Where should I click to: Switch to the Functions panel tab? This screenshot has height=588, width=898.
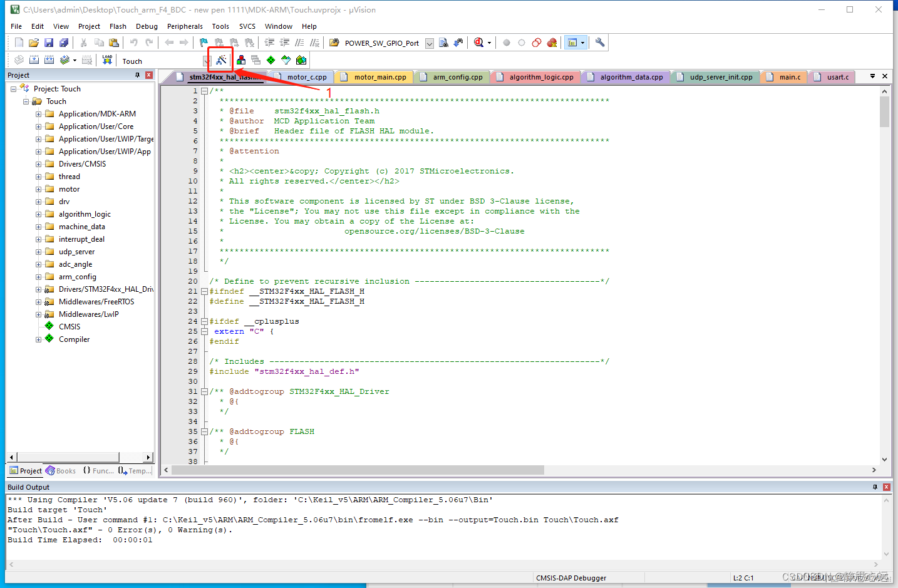[x=98, y=471]
